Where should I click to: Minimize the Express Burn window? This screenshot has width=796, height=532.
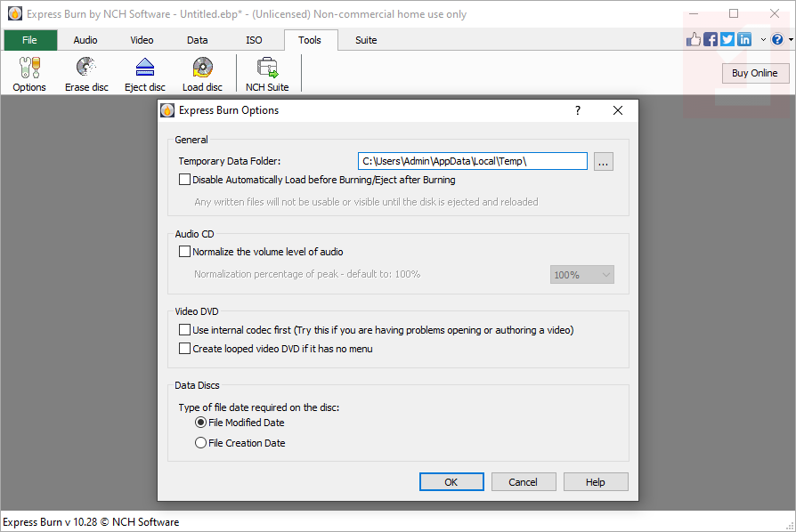tap(694, 13)
